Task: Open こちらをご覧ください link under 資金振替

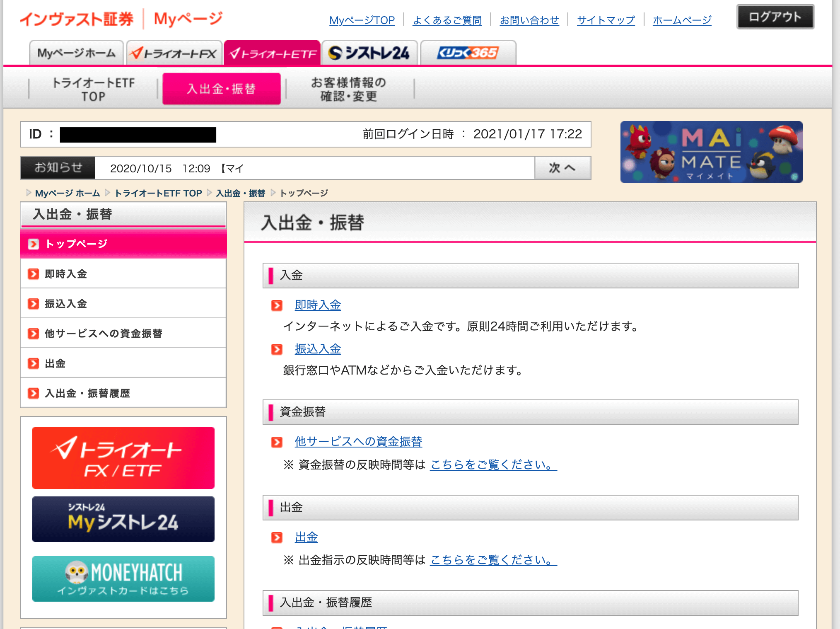Action: pos(494,465)
